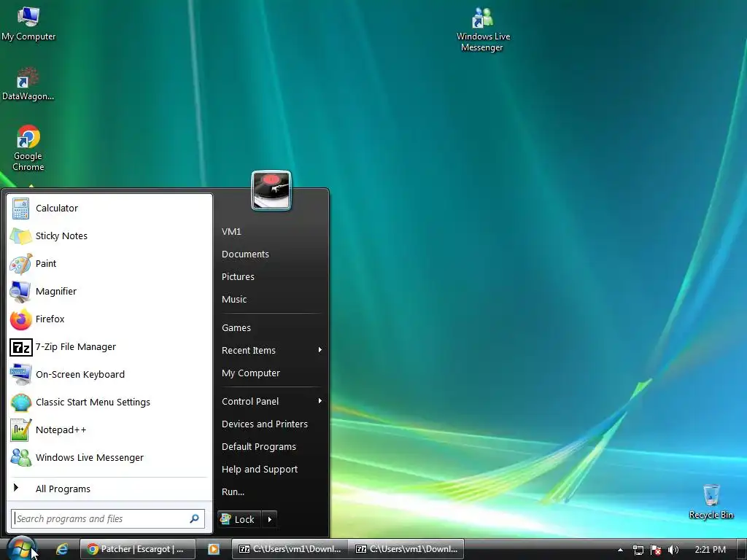Viewport: 747px width, 560px height.
Task: Launch Notepad++ from the Start menu
Action: [x=109, y=429]
